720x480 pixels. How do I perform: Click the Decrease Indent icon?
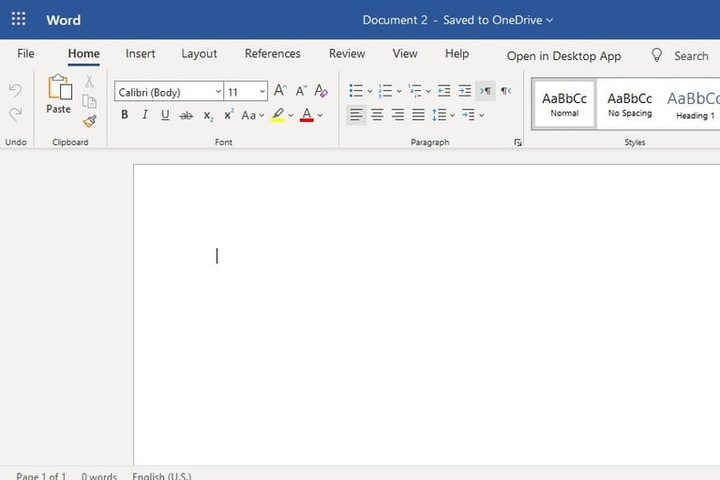(x=444, y=91)
